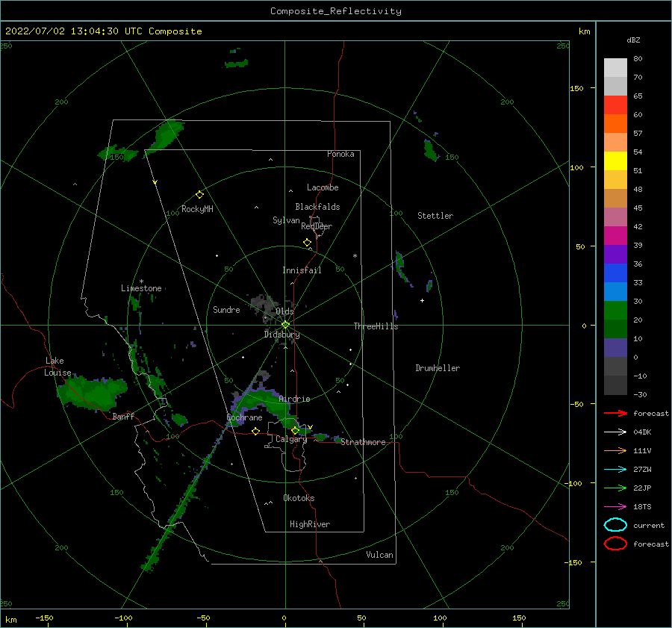This screenshot has height=628, width=672.
Task: Click the Sylvan city label
Action: coord(286,220)
